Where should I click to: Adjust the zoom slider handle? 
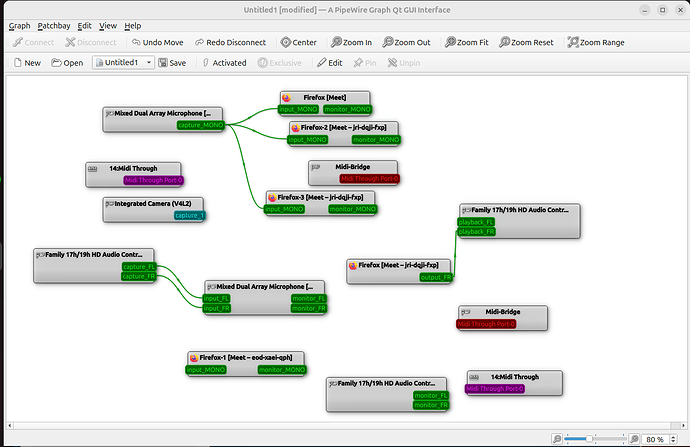[x=589, y=439]
